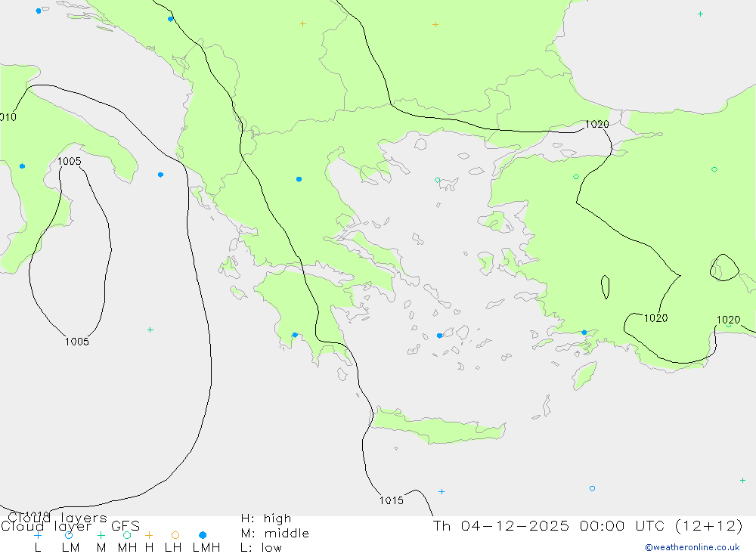Select the LMH cloud dot over southern Italy mainland
Image resolution: width=756 pixels, height=554 pixels.
(22, 166)
